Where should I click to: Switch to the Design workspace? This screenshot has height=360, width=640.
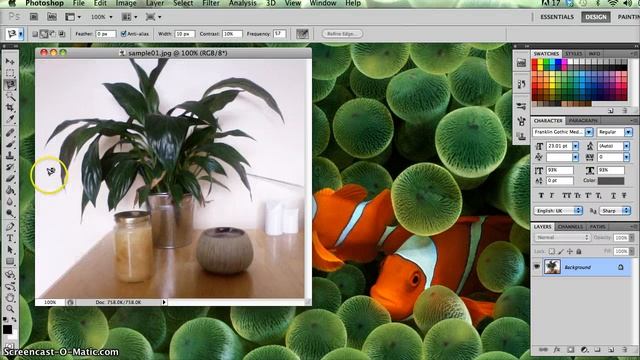[x=596, y=17]
